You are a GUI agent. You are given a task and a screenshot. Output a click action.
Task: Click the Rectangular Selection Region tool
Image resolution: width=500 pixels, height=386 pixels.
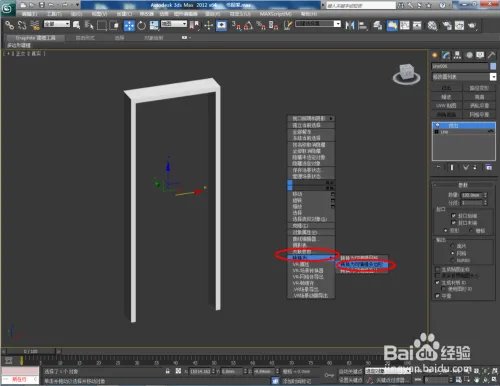point(102,25)
